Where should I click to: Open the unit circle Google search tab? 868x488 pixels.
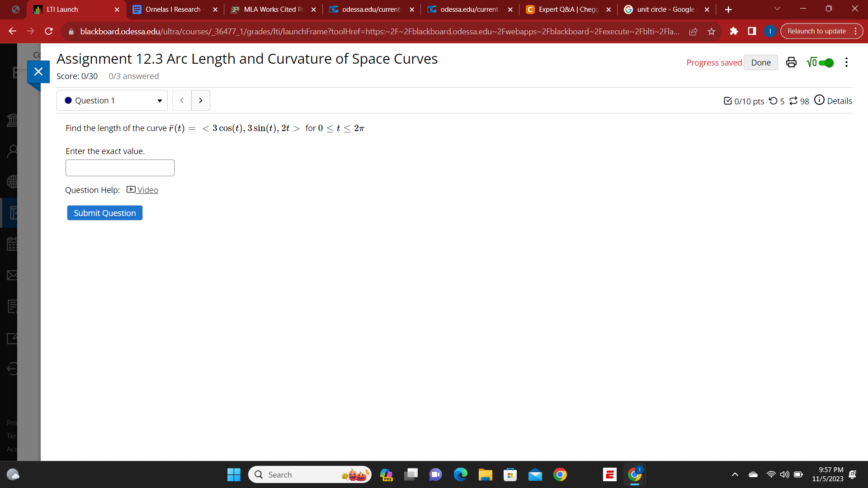click(665, 9)
